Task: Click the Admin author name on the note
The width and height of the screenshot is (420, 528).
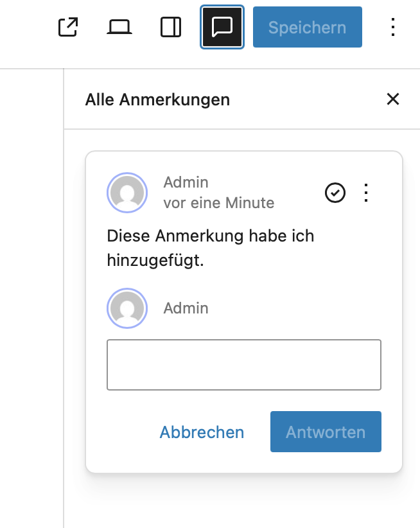Action: tap(186, 182)
